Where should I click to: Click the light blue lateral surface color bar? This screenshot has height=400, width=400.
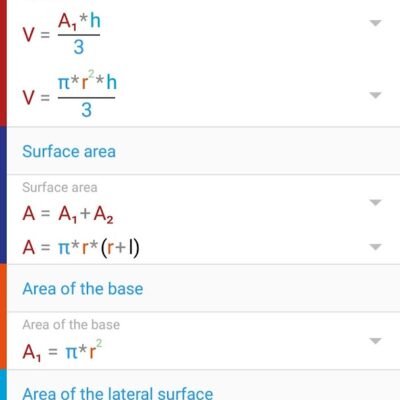click(x=3, y=385)
